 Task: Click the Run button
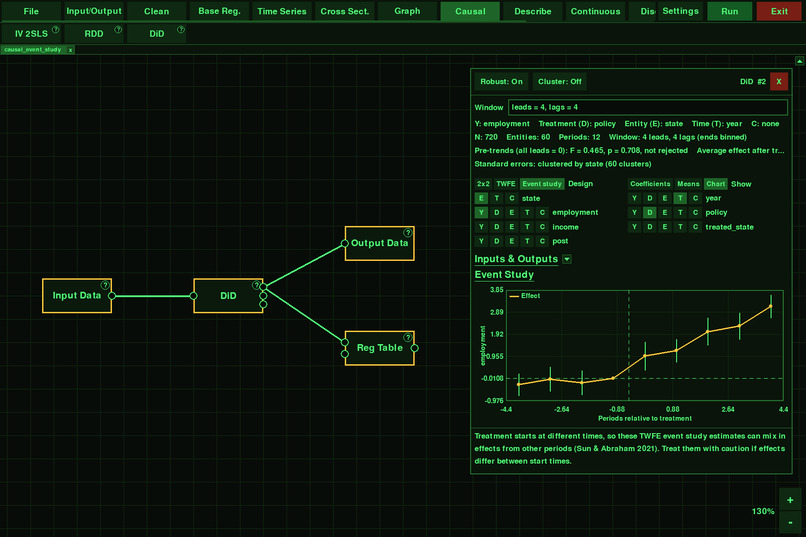tap(729, 11)
